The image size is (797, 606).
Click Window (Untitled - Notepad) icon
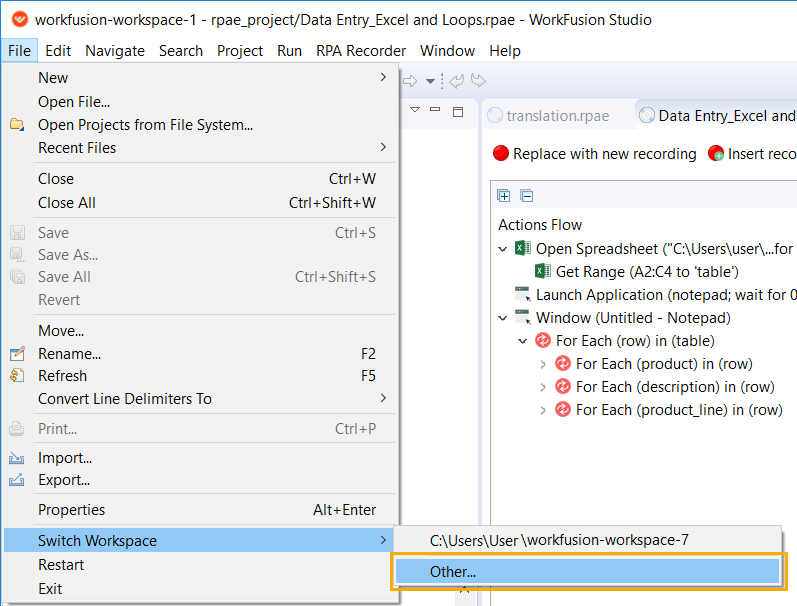[x=523, y=317]
